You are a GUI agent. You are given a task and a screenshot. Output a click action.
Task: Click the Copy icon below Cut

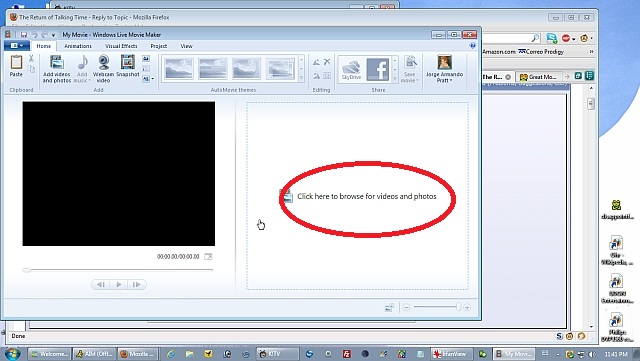click(31, 69)
